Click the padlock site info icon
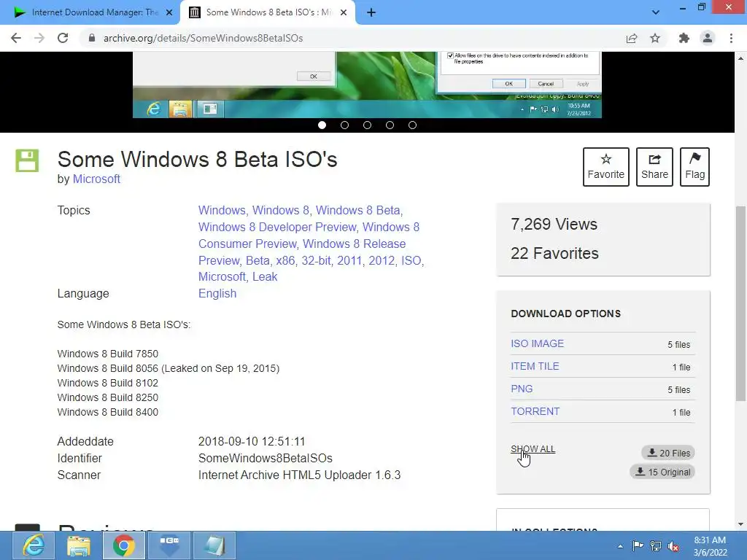This screenshot has width=747, height=560. point(92,38)
